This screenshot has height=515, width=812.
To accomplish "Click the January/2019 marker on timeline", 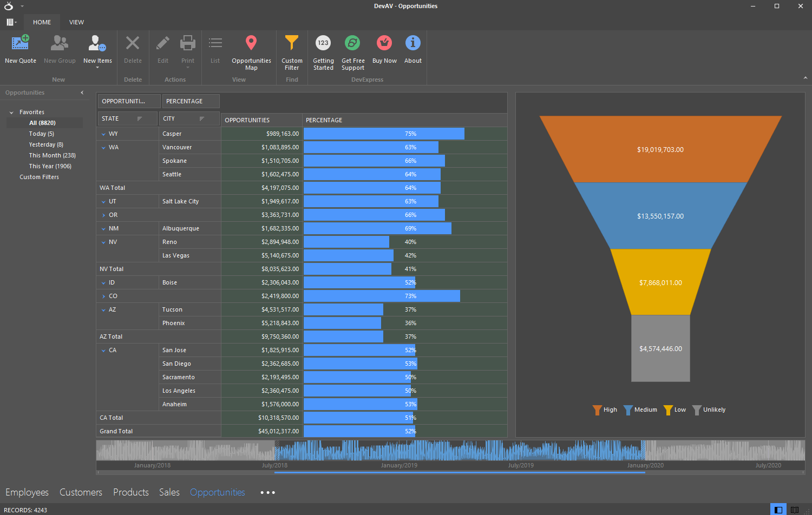I will (399, 465).
